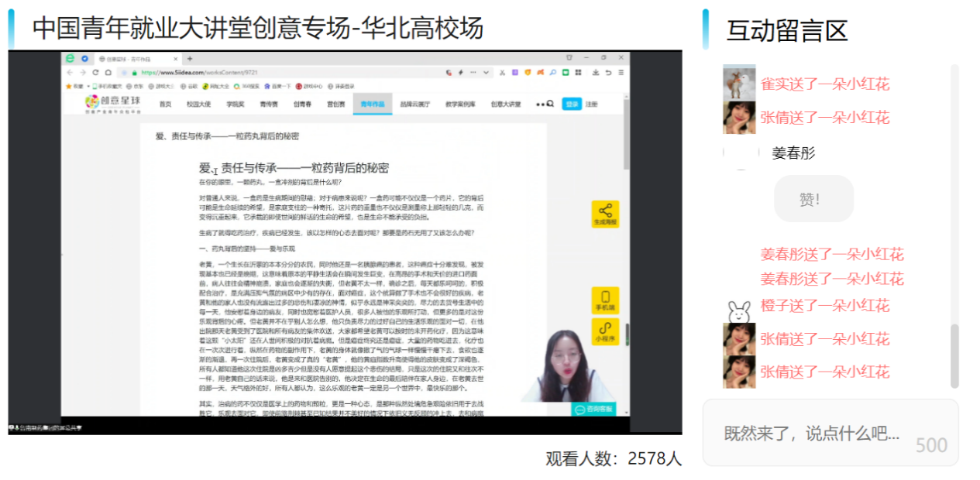Select the 青年作品 navigation tab
The width and height of the screenshot is (980, 480).
coord(372,104)
